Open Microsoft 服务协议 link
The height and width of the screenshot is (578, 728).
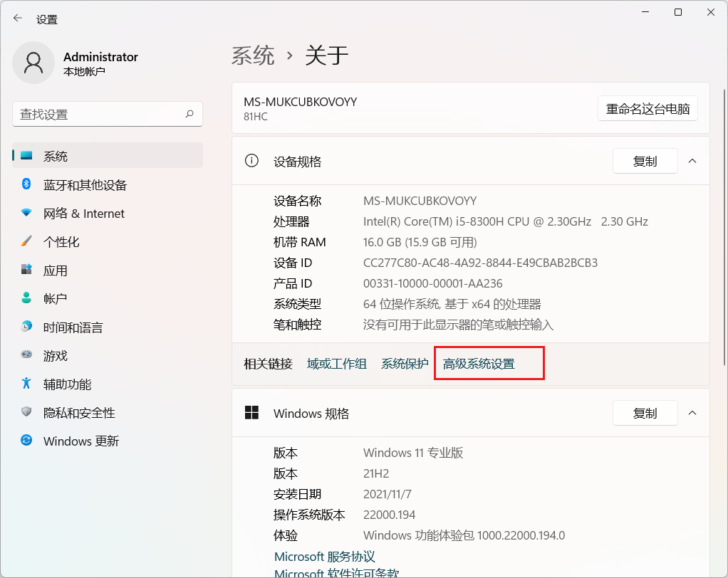point(325,556)
